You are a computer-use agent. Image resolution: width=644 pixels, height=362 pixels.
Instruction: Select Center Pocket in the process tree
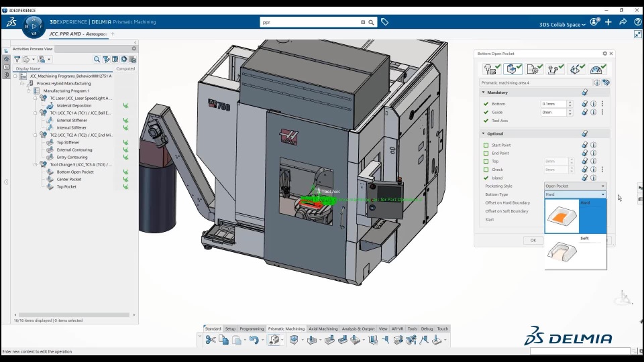[x=68, y=179]
